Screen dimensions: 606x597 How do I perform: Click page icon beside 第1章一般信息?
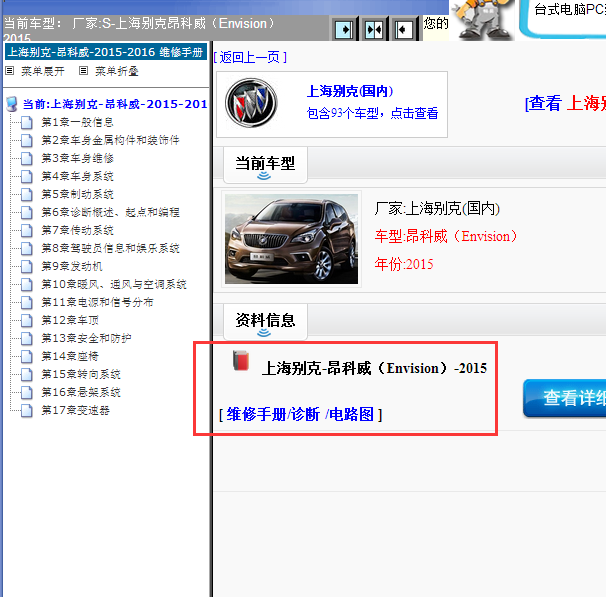[26, 122]
